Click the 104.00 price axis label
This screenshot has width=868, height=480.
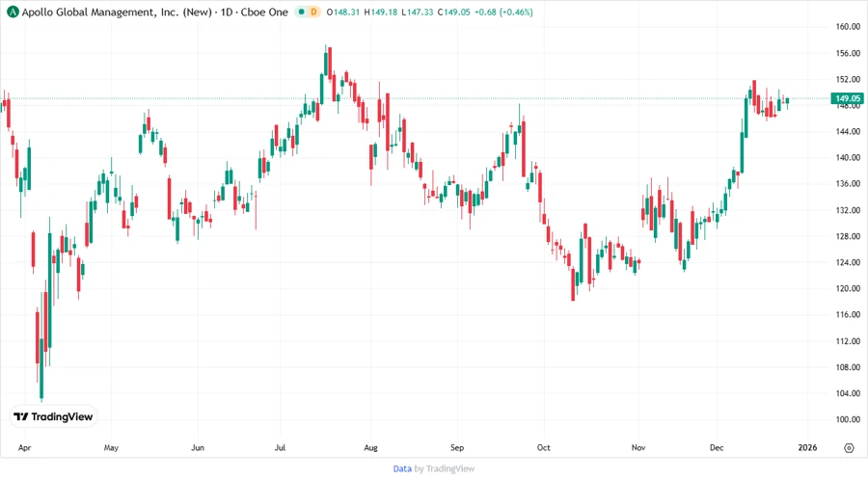point(848,393)
